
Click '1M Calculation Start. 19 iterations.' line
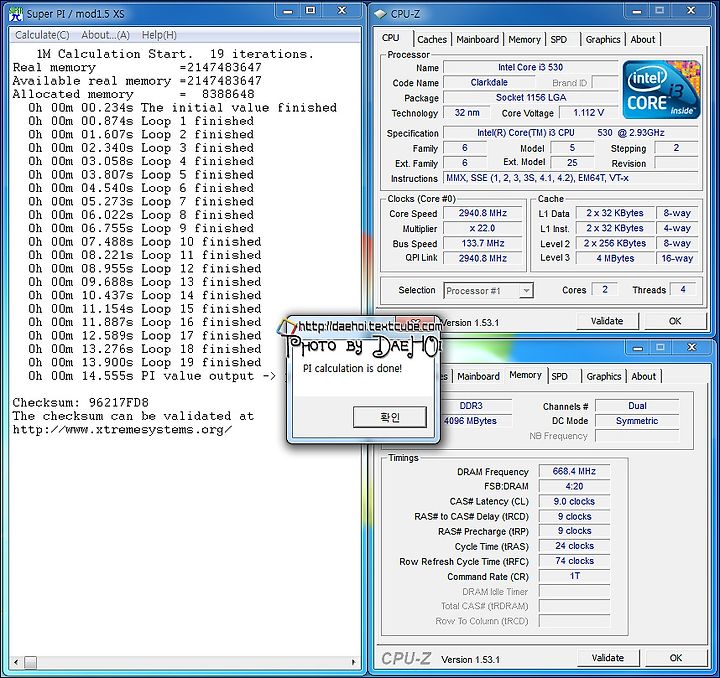click(x=175, y=54)
